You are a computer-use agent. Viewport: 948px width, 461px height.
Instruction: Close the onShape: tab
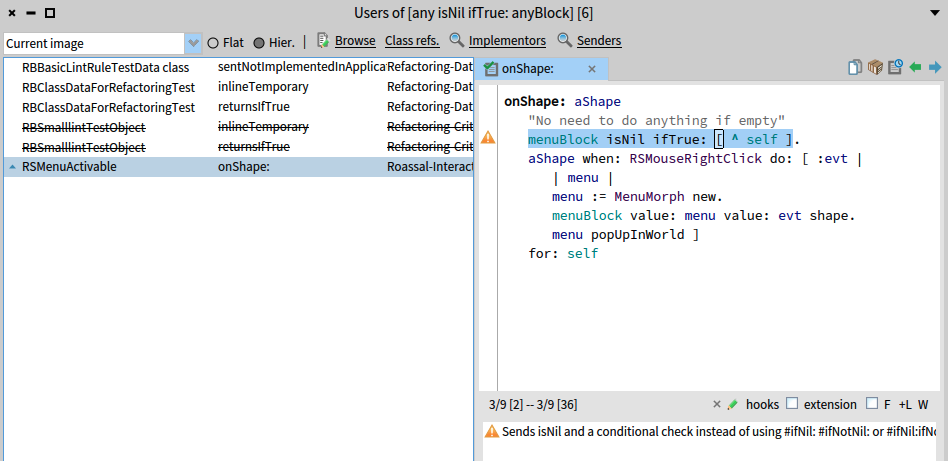pos(592,69)
